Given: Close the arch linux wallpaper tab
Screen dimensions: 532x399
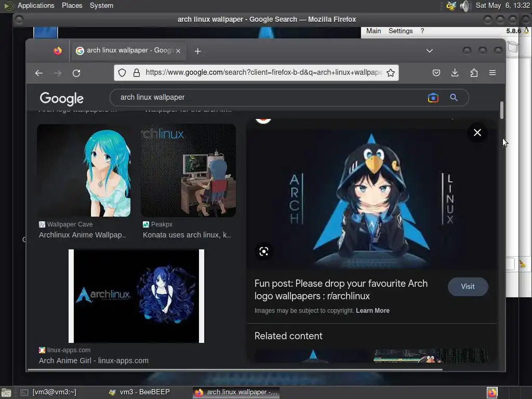Looking at the screenshot, I should click(x=178, y=51).
